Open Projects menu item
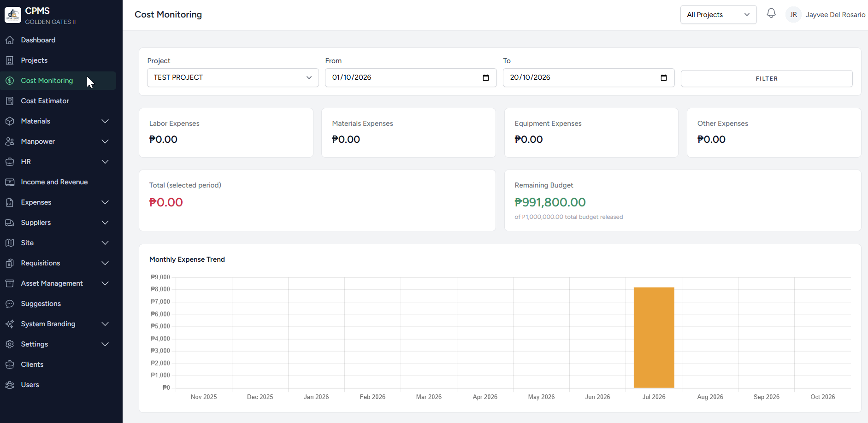This screenshot has height=423, width=868. [58, 60]
